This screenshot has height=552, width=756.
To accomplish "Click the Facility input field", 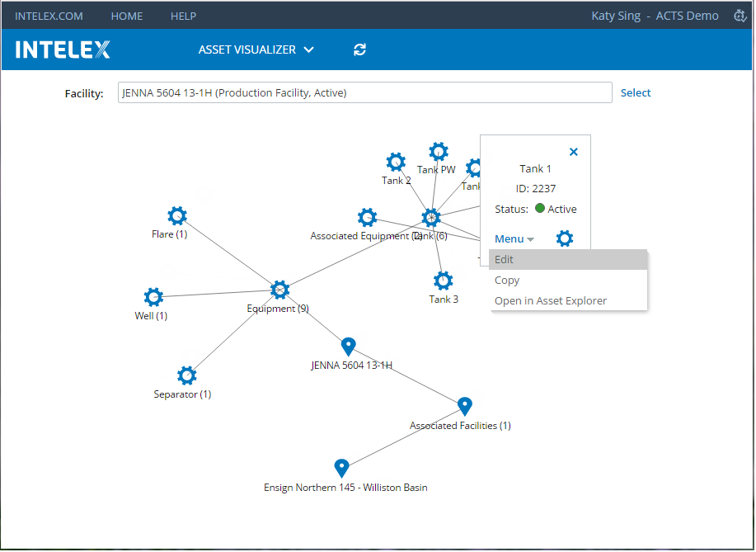I will [365, 92].
